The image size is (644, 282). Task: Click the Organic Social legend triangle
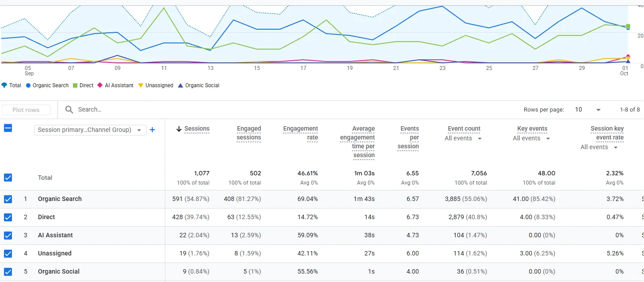(x=180, y=85)
